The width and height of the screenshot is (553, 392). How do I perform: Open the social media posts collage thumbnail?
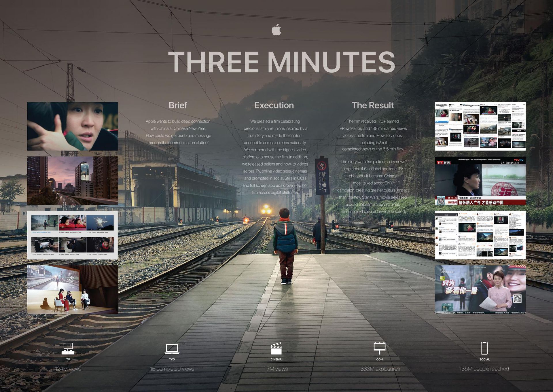coord(480,235)
